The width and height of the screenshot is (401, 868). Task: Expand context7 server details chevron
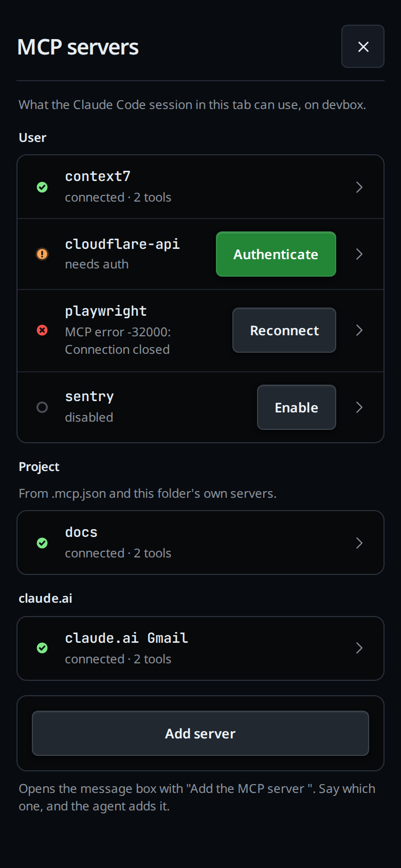tap(359, 187)
